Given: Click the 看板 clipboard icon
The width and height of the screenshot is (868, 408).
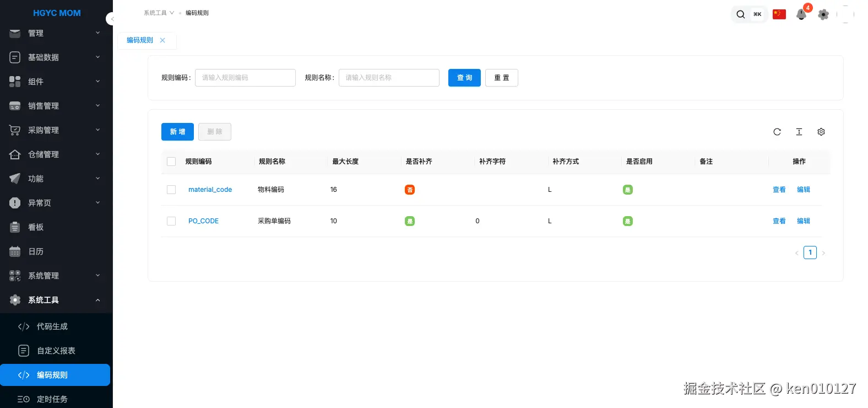Looking at the screenshot, I should pos(15,227).
